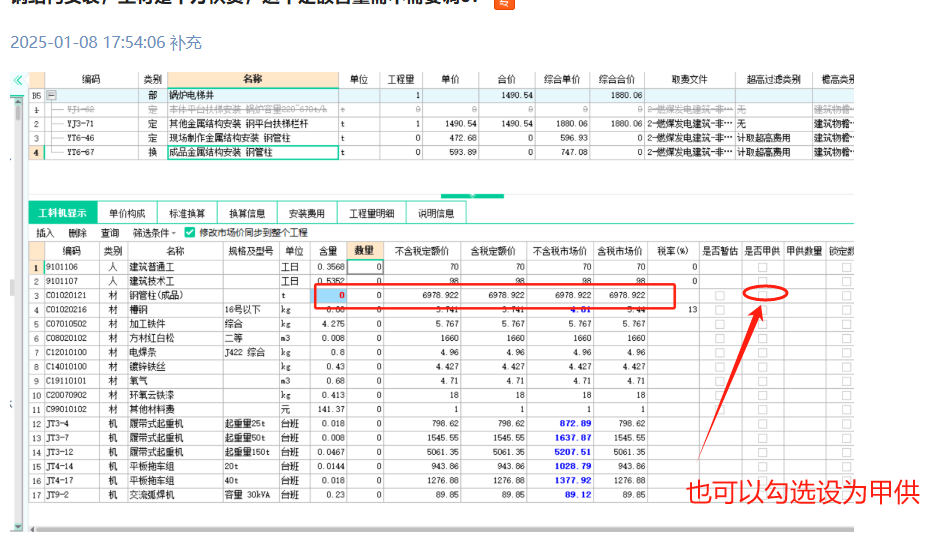Open the 换算信息 tab
This screenshot has height=549, width=927.
pyautogui.click(x=247, y=213)
